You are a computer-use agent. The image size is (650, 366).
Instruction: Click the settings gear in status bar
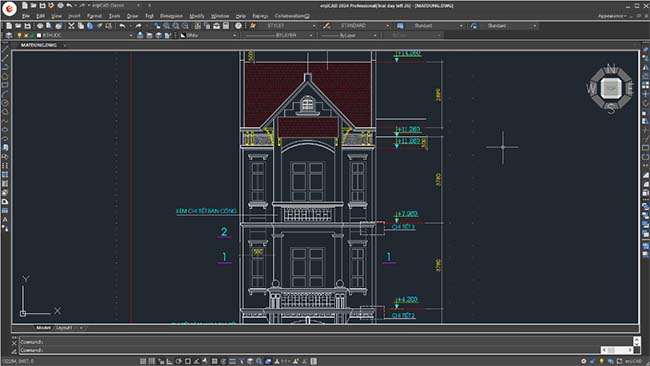584,361
